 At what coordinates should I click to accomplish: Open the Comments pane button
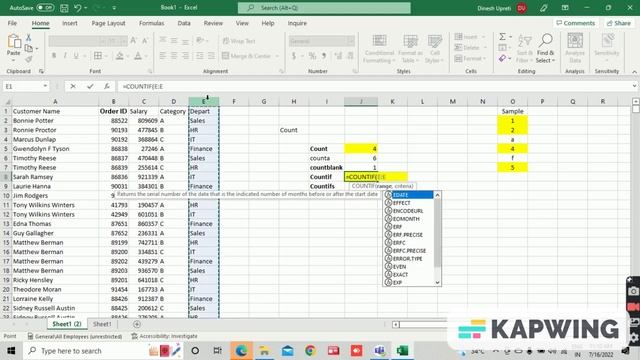coord(576,23)
